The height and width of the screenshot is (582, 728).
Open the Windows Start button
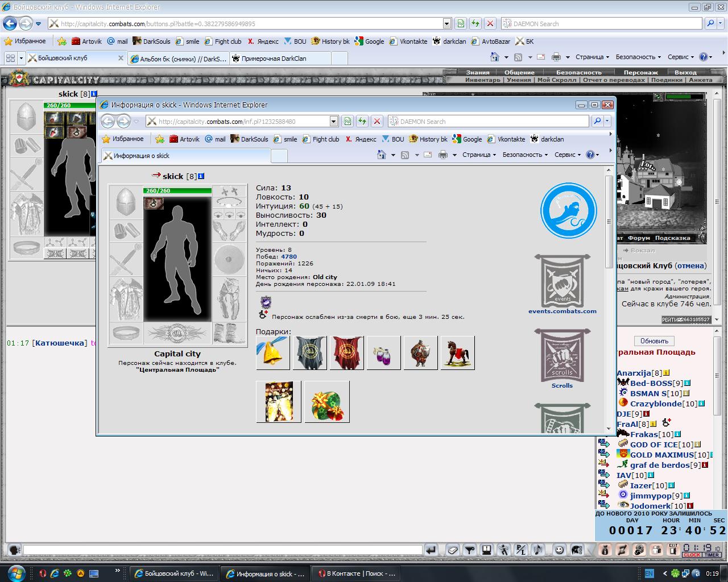tap(16, 572)
